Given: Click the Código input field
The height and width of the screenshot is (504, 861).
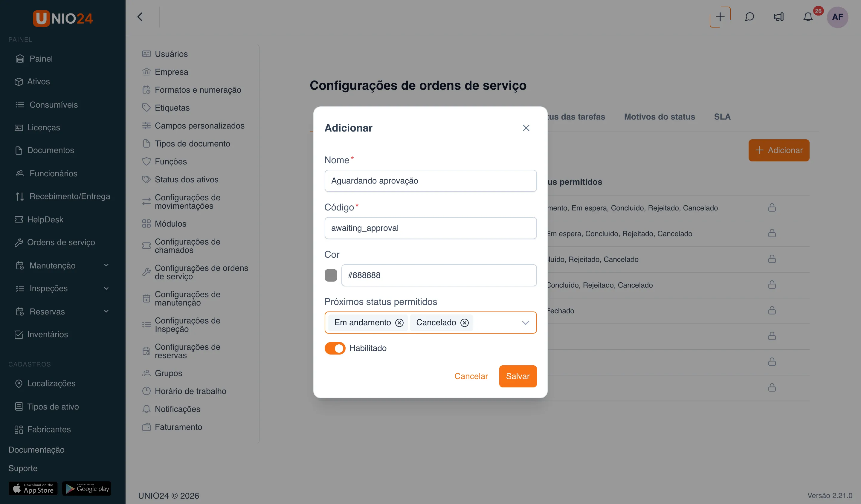Looking at the screenshot, I should click(x=430, y=228).
